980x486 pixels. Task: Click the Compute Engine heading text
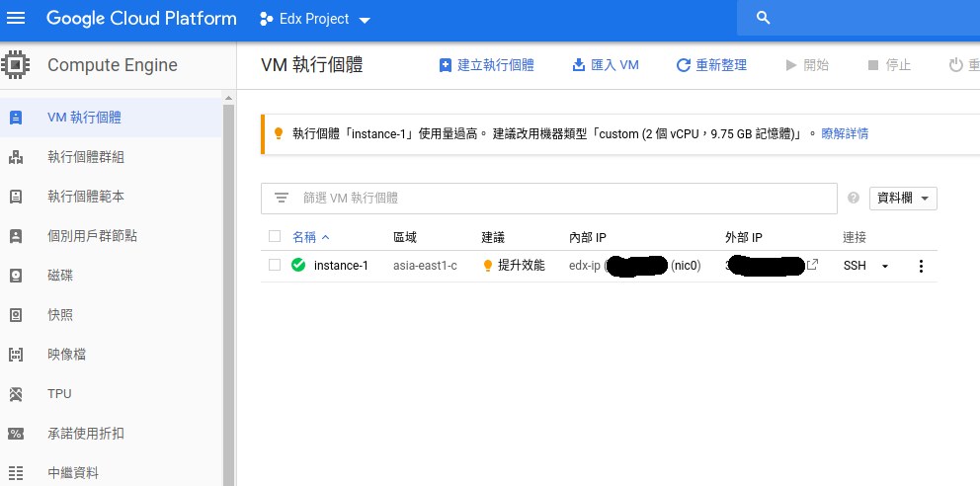[x=113, y=65]
